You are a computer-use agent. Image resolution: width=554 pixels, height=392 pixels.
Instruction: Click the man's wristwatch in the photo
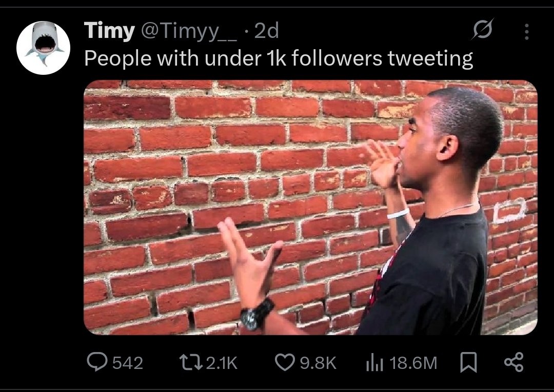coord(256,314)
